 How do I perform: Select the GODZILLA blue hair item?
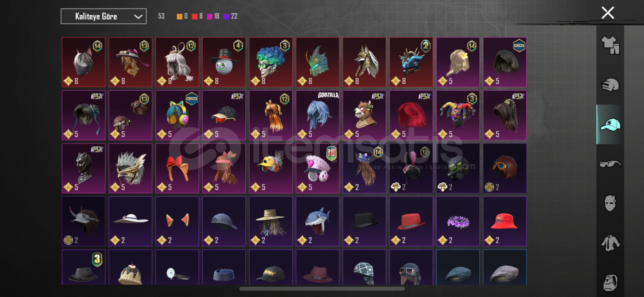tap(317, 115)
